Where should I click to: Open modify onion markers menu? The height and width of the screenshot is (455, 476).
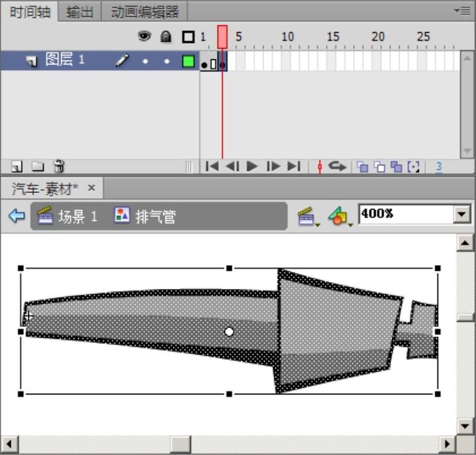[414, 167]
